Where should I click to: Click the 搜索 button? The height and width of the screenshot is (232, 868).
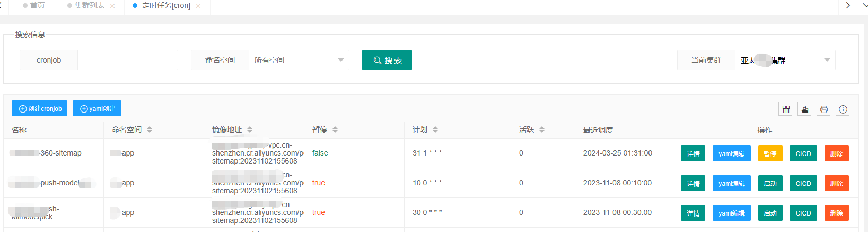pos(387,60)
